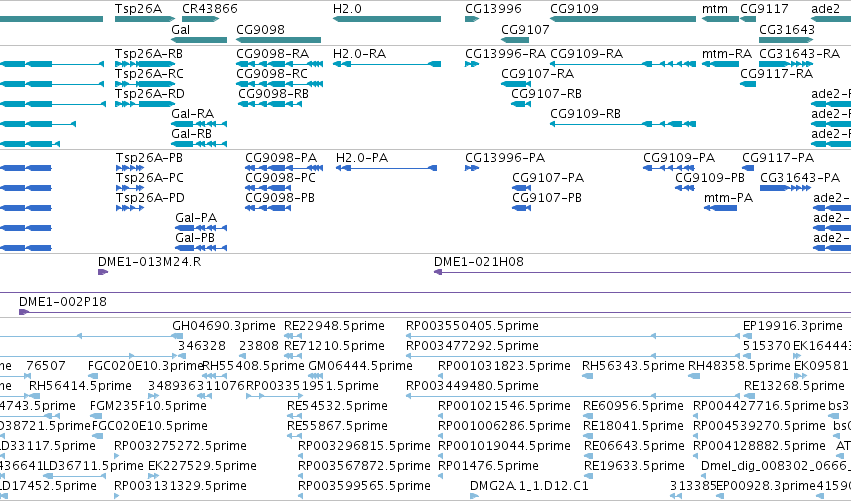Click the CG31643-RA transcript label
Screen dimensions: 851x501
click(x=799, y=54)
